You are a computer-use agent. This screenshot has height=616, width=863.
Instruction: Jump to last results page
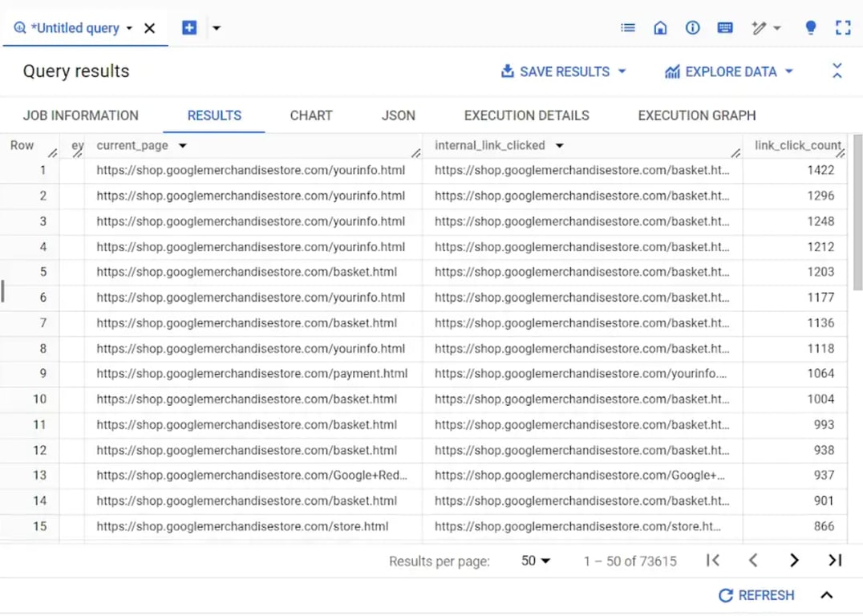(x=835, y=561)
